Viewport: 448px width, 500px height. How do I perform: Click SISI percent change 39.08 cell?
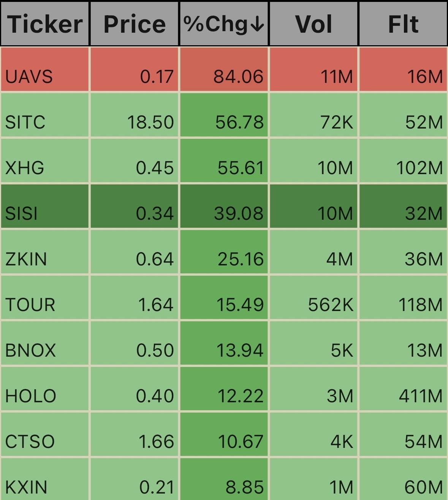click(x=224, y=206)
